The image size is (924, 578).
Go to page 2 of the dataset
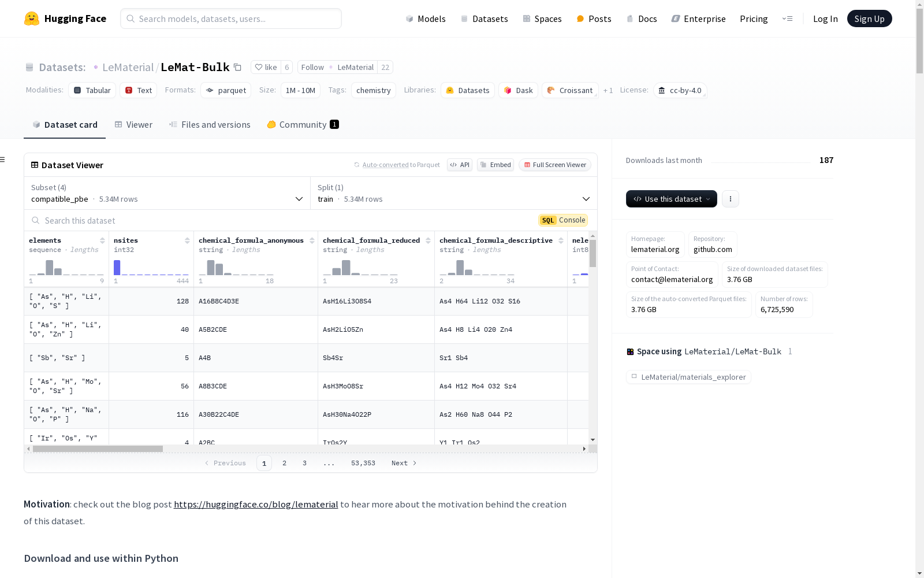click(284, 463)
